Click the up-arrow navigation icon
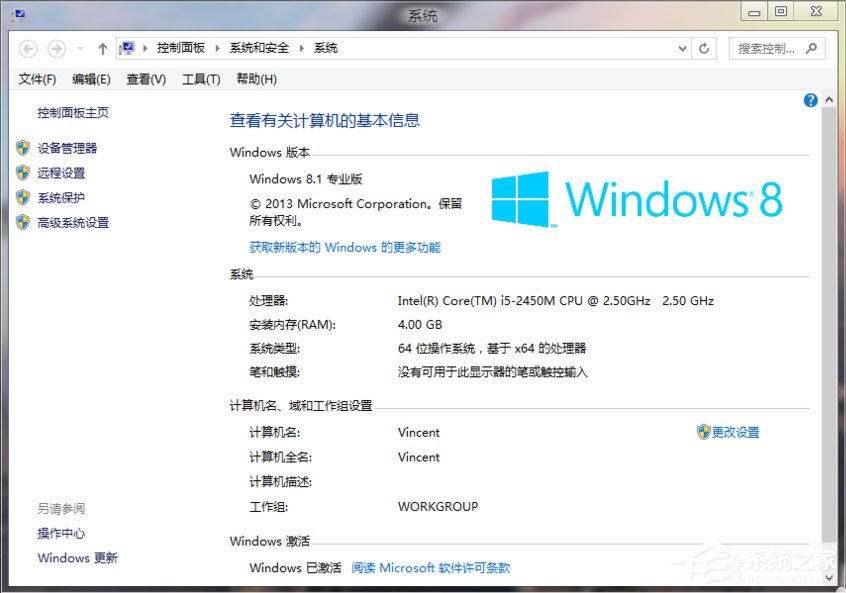The width and height of the screenshot is (846, 593). pos(102,47)
